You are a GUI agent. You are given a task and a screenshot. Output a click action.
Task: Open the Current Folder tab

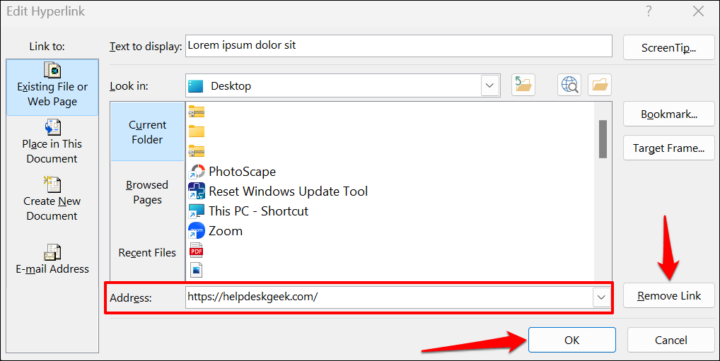(x=147, y=132)
